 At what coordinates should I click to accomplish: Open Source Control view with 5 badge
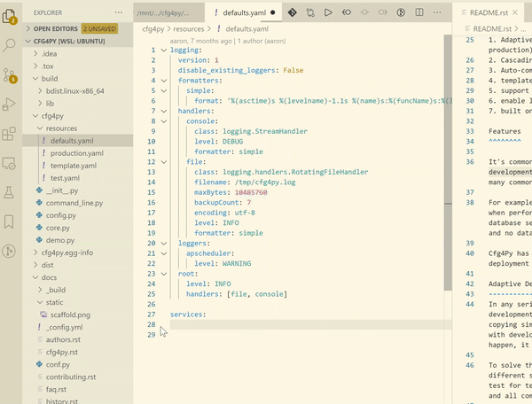(x=10, y=75)
